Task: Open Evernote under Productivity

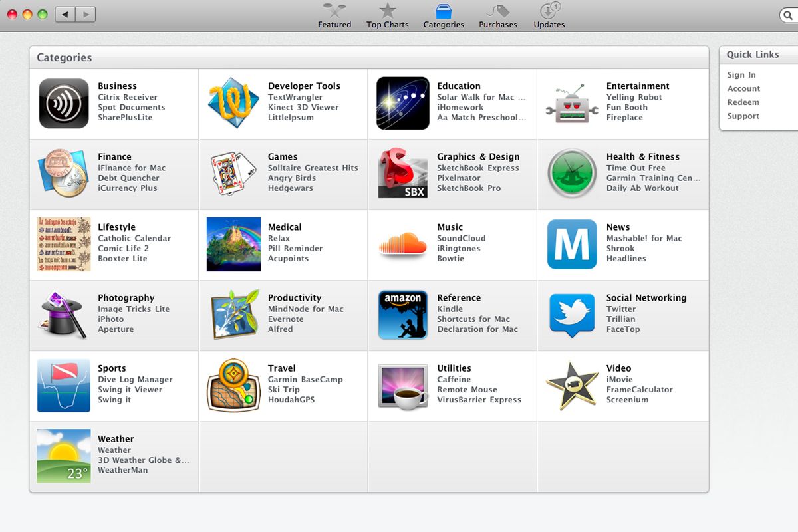Action: point(286,319)
